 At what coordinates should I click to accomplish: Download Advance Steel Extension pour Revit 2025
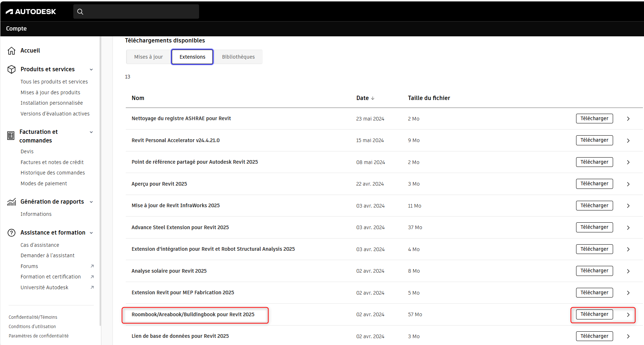[x=594, y=227]
